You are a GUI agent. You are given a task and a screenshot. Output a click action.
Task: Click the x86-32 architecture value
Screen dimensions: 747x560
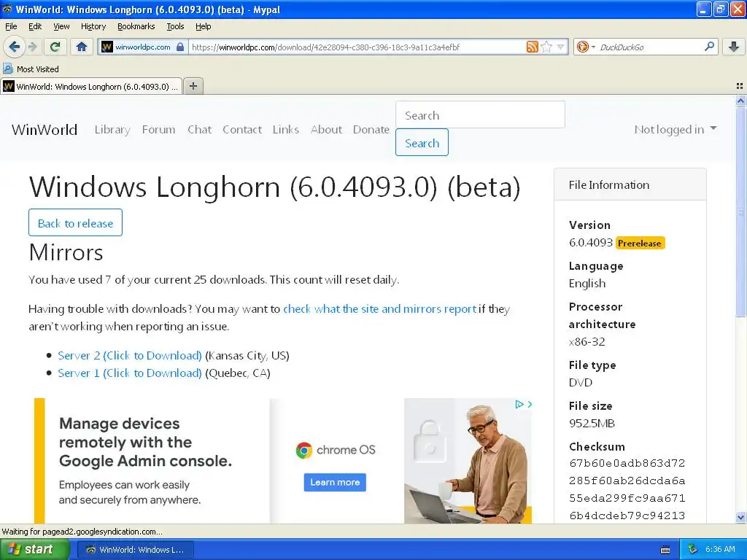[587, 341]
